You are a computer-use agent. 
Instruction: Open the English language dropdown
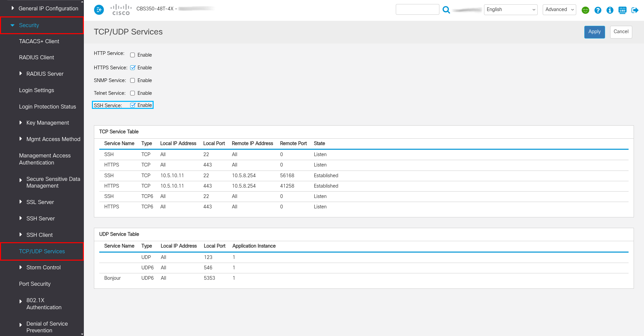[511, 10]
